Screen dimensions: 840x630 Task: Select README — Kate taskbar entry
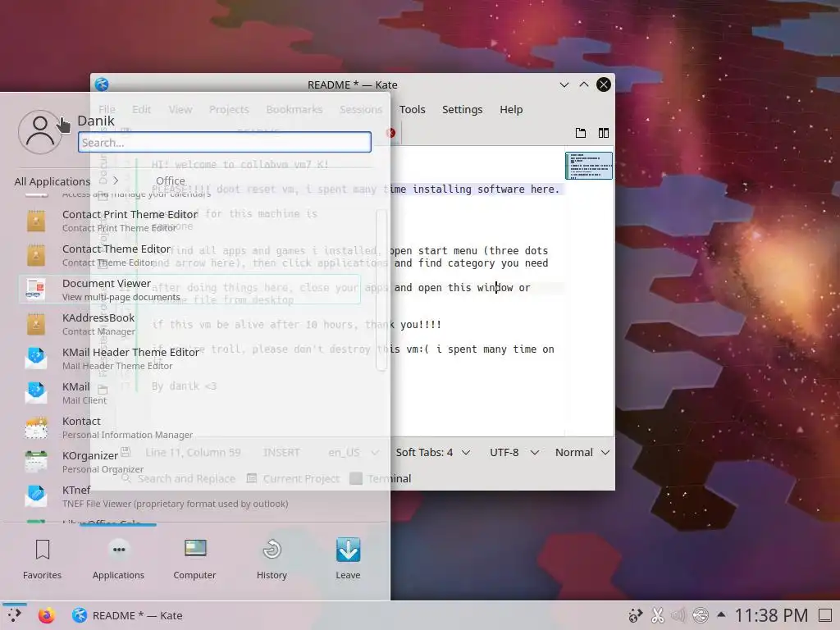point(127,615)
